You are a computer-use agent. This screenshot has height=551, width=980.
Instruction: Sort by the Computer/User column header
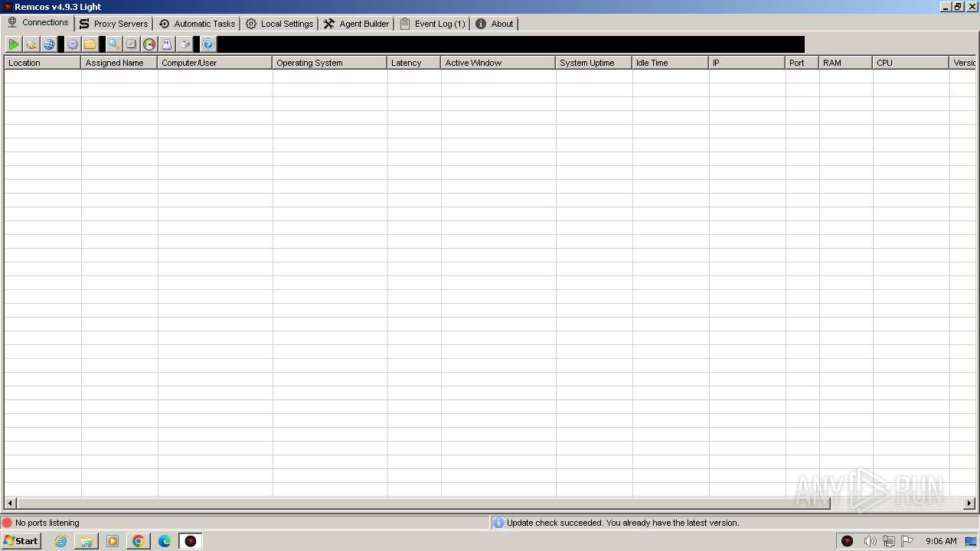tap(214, 63)
